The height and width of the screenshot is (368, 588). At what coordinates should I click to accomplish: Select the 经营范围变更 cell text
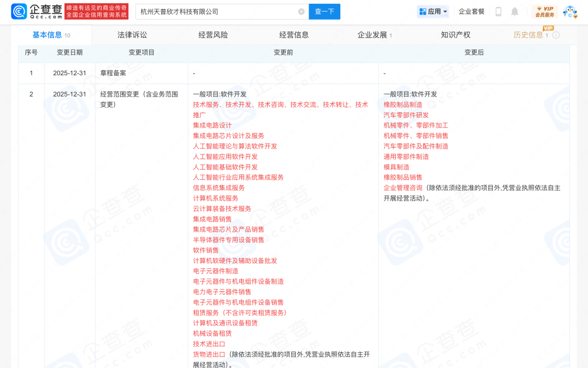(139, 99)
